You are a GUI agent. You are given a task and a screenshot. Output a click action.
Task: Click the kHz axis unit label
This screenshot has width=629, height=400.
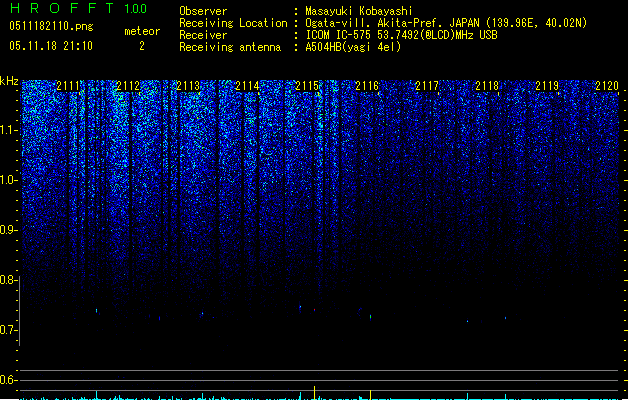9,81
